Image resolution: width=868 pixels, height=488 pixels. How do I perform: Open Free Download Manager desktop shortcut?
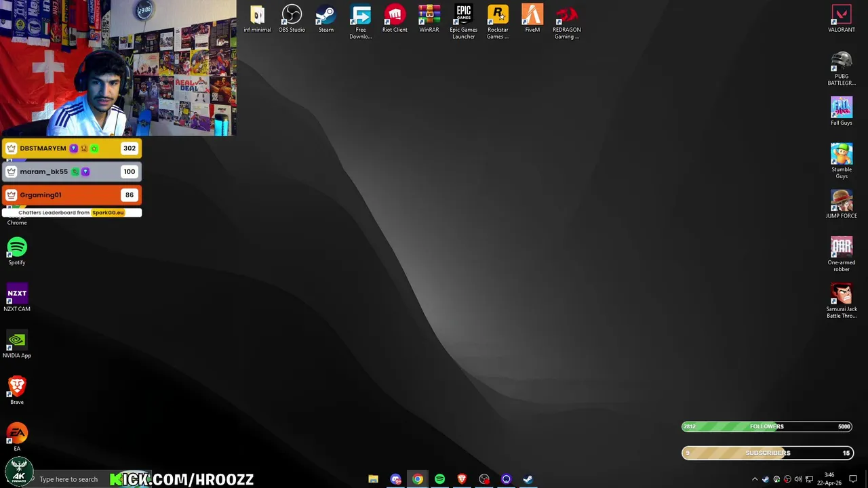pyautogui.click(x=361, y=22)
